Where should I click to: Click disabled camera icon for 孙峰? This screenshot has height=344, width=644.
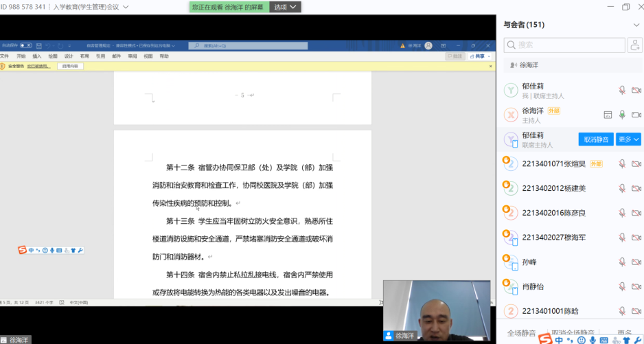636,262
